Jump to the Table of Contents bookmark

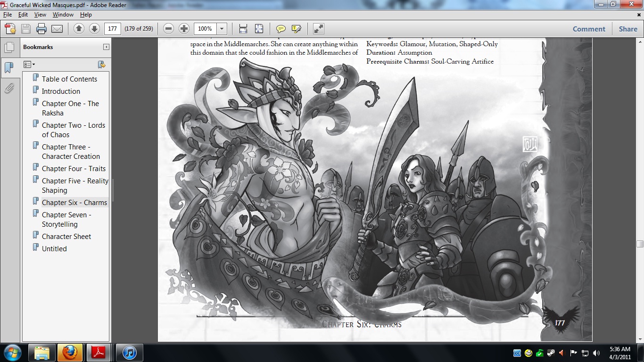[x=69, y=79]
